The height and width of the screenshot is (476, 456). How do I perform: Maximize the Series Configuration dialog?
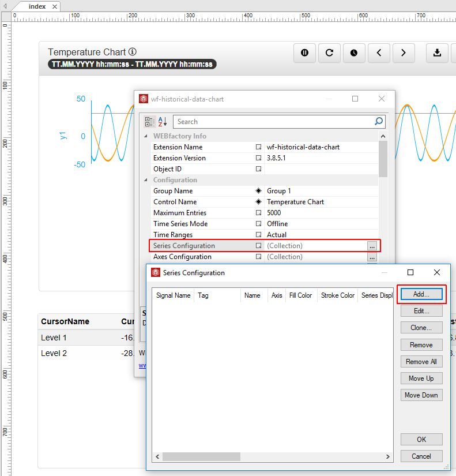[410, 272]
